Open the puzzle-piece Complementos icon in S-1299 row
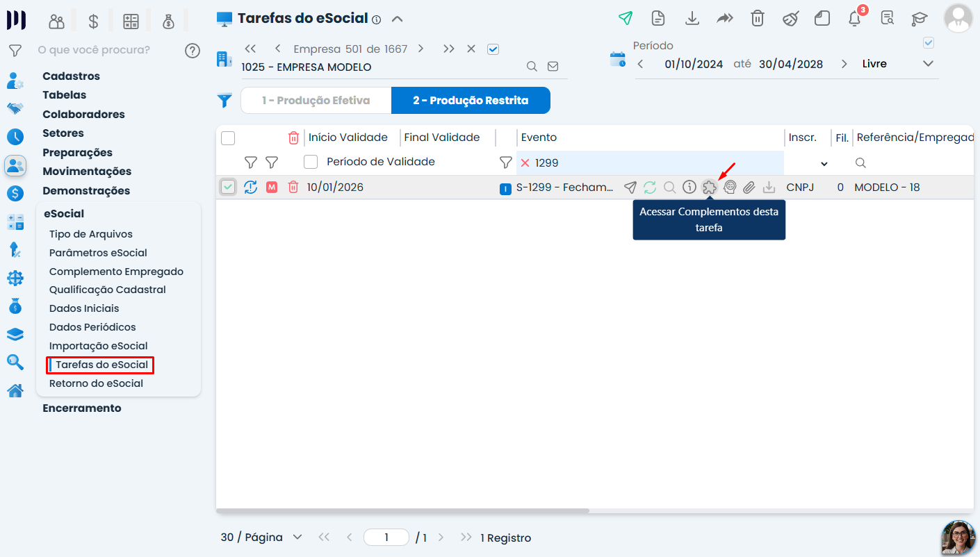This screenshot has width=980, height=557. click(709, 187)
